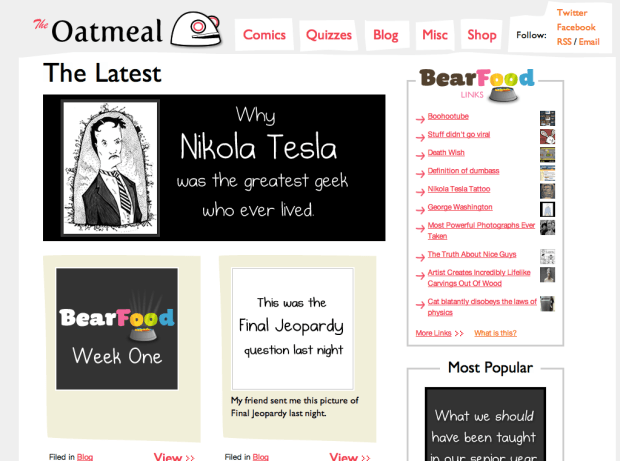Open the Blog tab
620x461 pixels.
[385, 35]
